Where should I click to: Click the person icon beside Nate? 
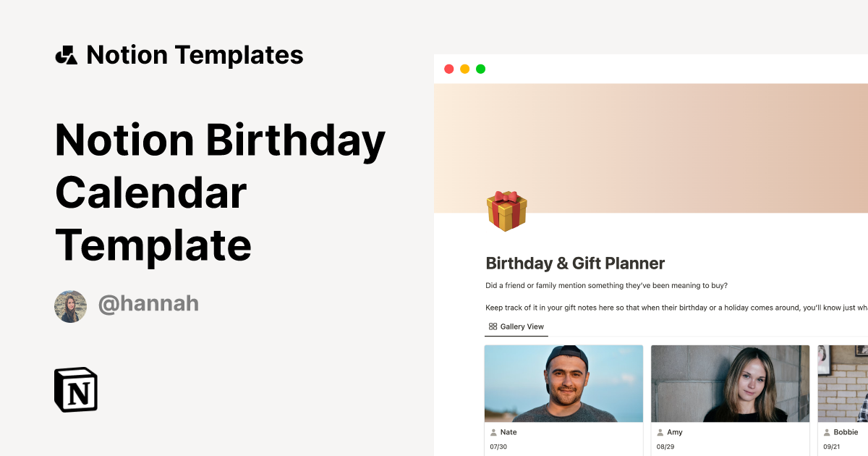point(494,432)
